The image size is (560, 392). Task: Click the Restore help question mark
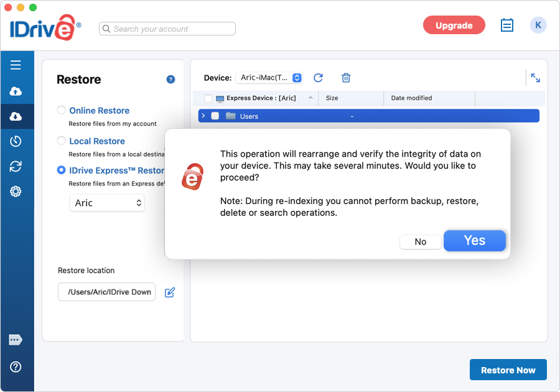point(170,79)
